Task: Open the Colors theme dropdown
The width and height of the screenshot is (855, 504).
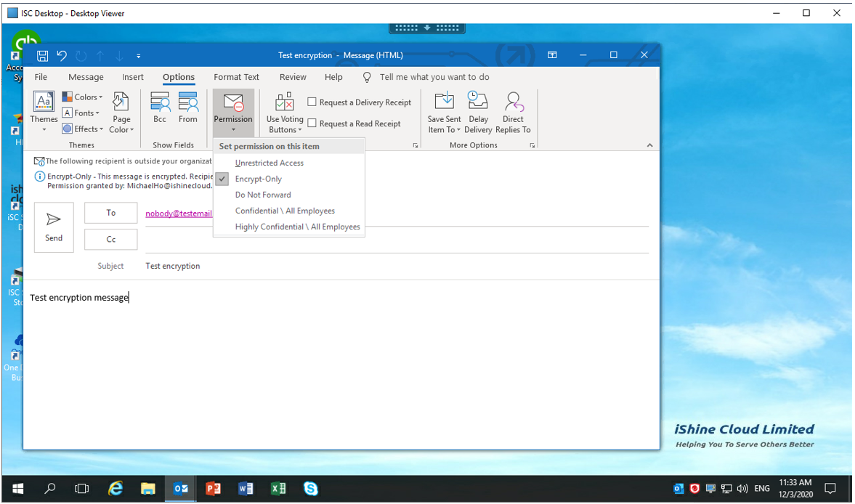Action: click(x=82, y=97)
